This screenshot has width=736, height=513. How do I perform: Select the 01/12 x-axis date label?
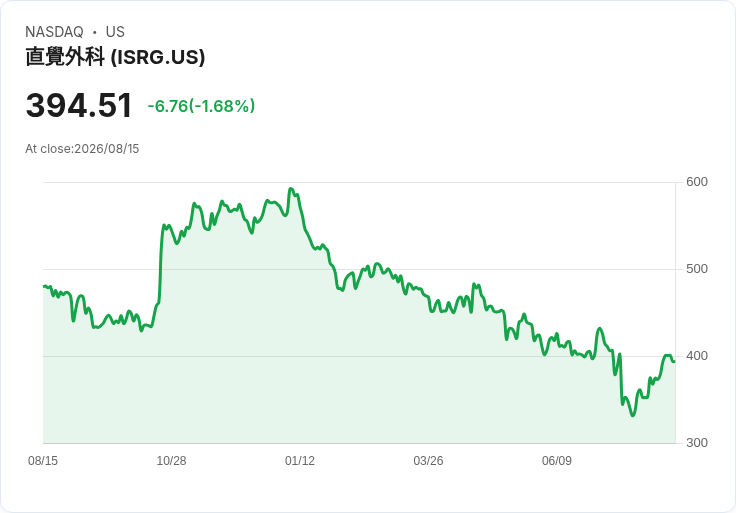click(x=299, y=460)
